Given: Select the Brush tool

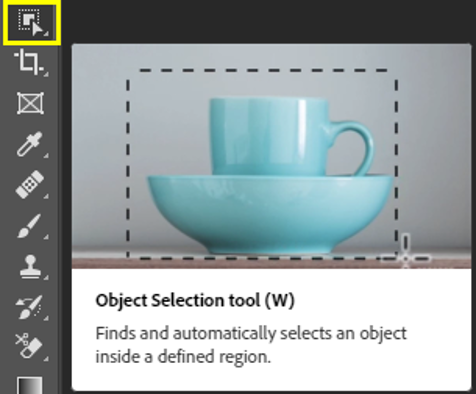Looking at the screenshot, I should 29,226.
